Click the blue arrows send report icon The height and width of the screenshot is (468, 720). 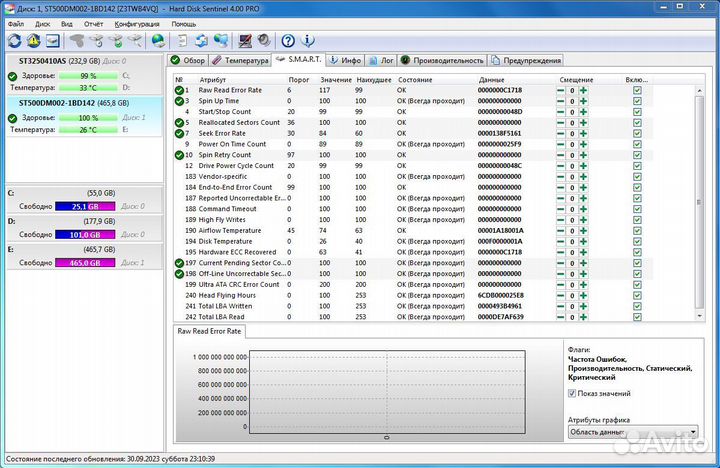pos(201,41)
